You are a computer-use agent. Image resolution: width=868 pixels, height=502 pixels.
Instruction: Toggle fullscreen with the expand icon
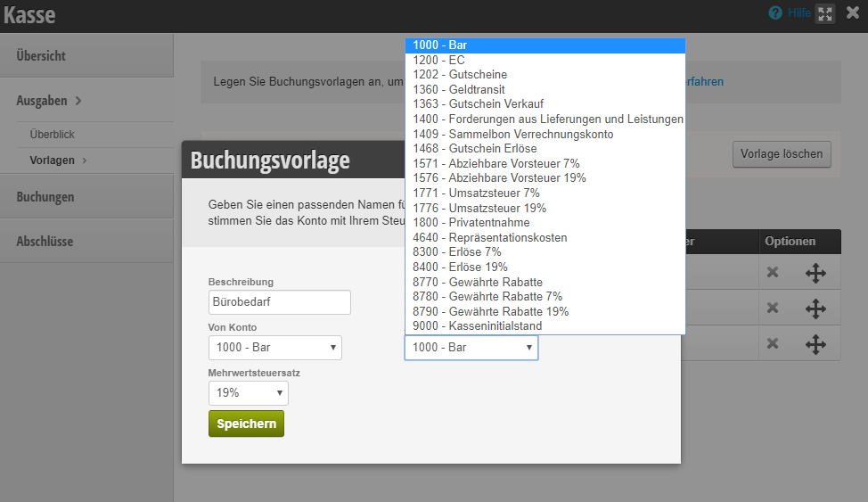824,14
